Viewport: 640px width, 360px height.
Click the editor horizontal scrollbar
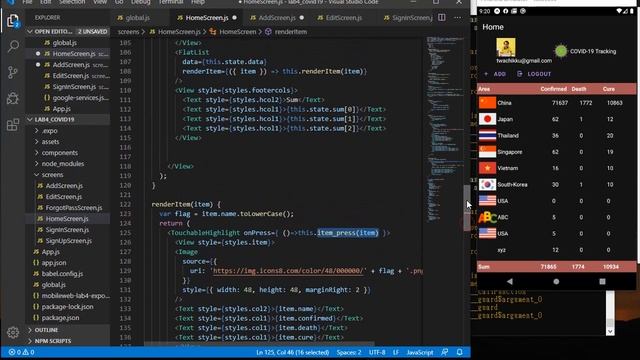point(260,344)
